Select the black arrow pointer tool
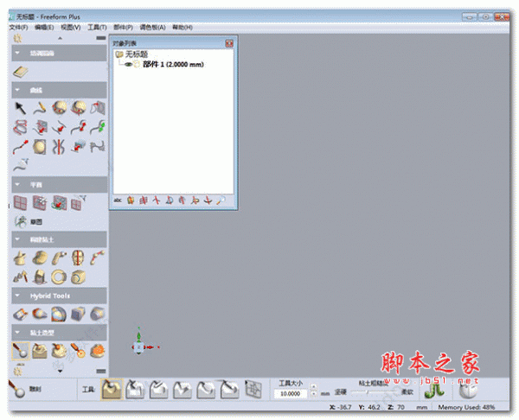This screenshot has width=519, height=420. 21,108
